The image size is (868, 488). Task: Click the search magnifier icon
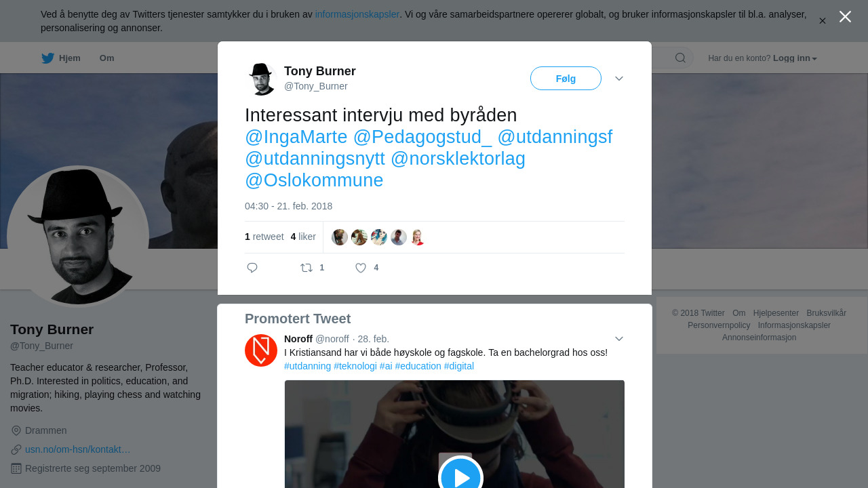click(680, 58)
